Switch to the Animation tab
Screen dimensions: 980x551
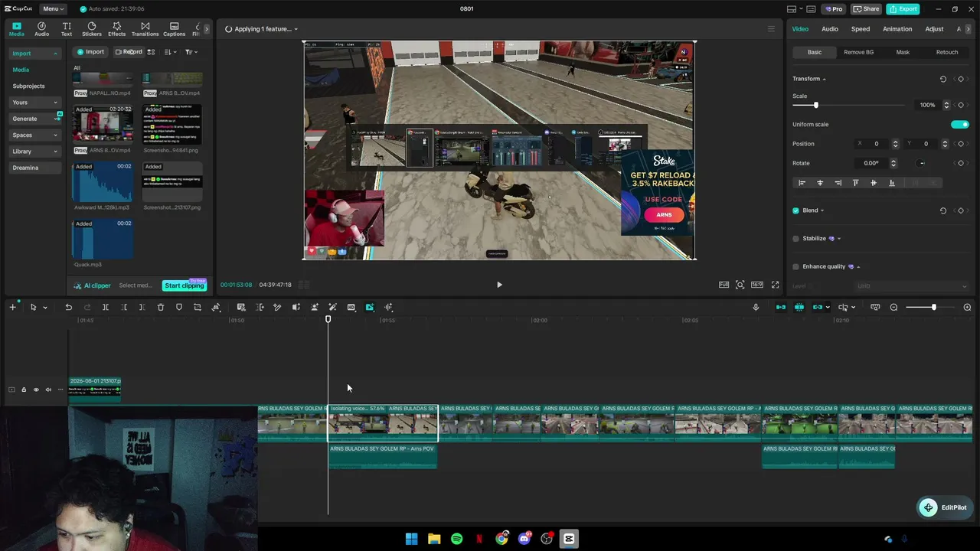point(897,29)
